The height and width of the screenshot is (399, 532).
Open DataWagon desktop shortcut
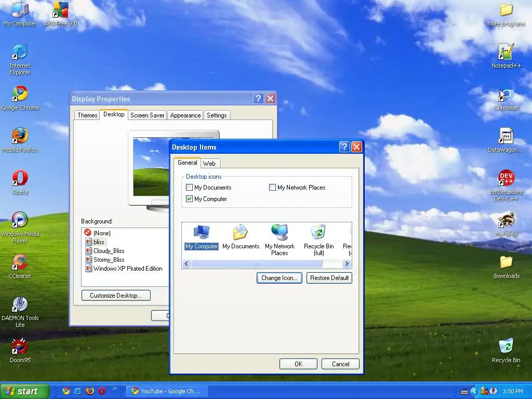(506, 140)
